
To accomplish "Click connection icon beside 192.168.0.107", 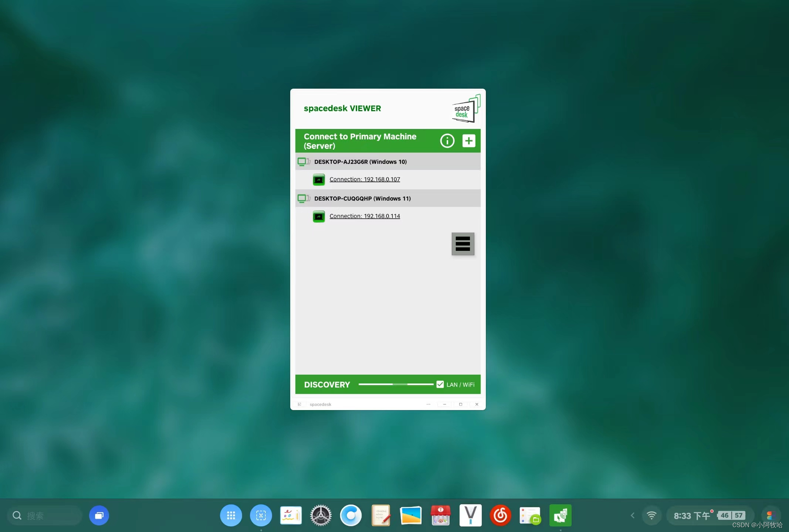I will tap(319, 180).
